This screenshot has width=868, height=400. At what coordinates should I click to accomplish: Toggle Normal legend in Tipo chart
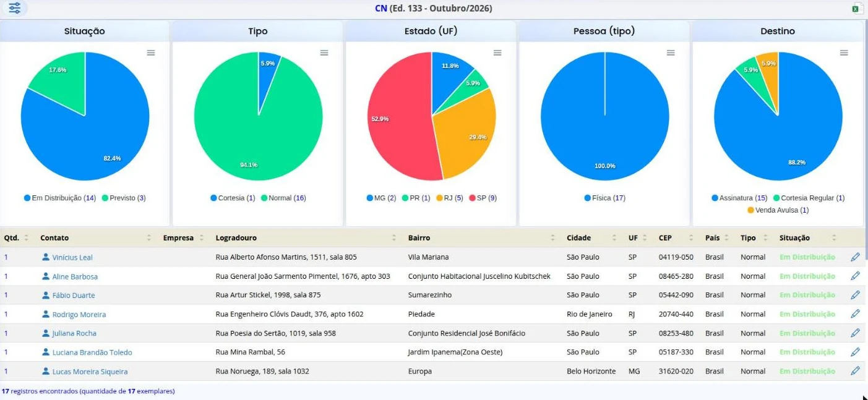(283, 198)
